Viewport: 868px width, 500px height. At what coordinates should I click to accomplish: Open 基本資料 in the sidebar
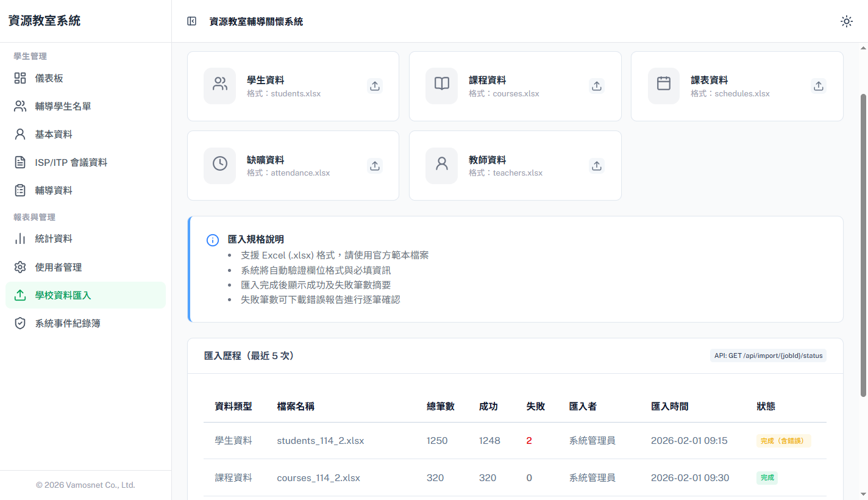tap(85, 134)
